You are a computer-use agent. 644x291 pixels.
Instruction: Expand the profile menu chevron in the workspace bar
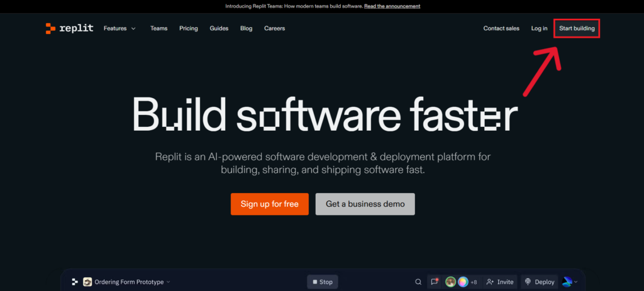click(x=575, y=283)
